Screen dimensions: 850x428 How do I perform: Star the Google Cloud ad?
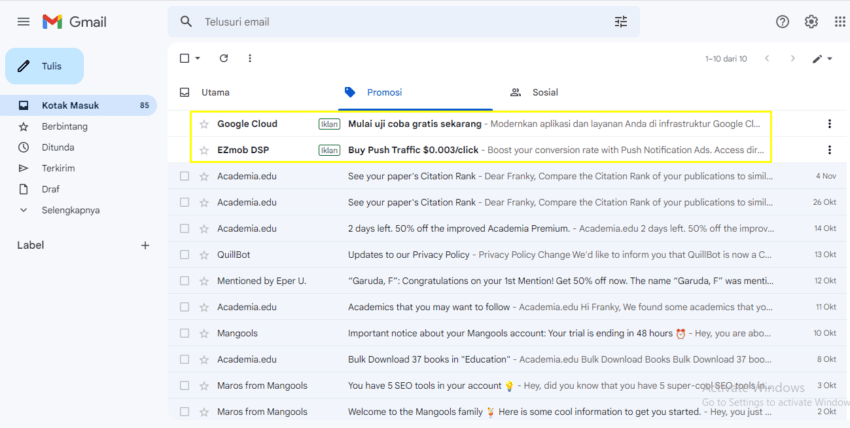coord(204,124)
